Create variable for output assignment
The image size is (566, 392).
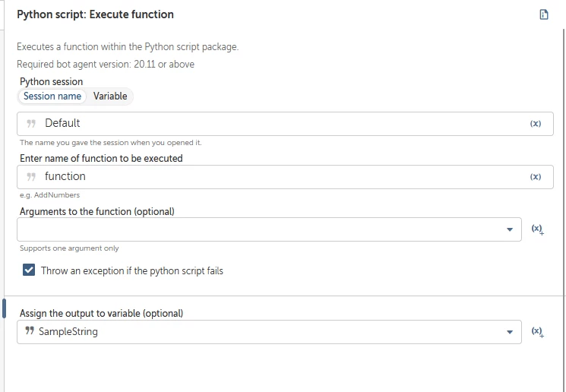pyautogui.click(x=537, y=332)
